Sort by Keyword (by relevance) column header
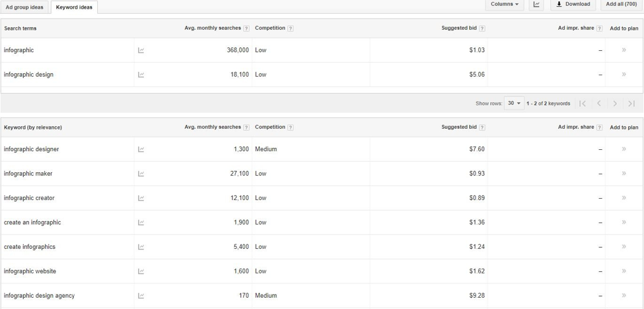The width and height of the screenshot is (644, 309). tap(33, 127)
